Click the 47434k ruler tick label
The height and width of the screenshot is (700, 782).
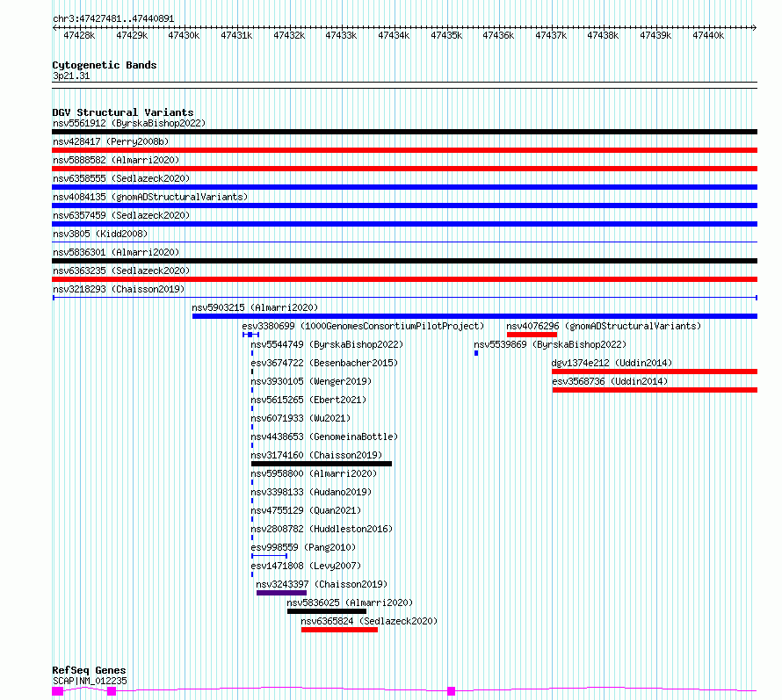[394, 35]
